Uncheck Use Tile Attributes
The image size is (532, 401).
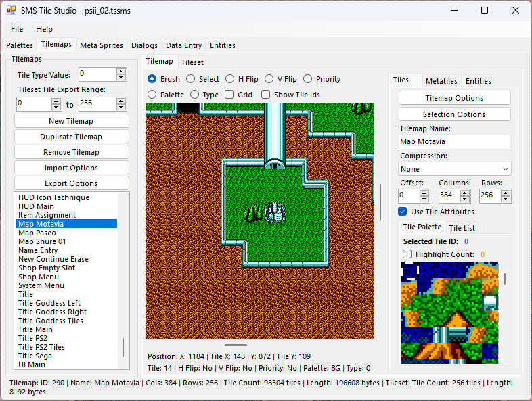click(403, 212)
